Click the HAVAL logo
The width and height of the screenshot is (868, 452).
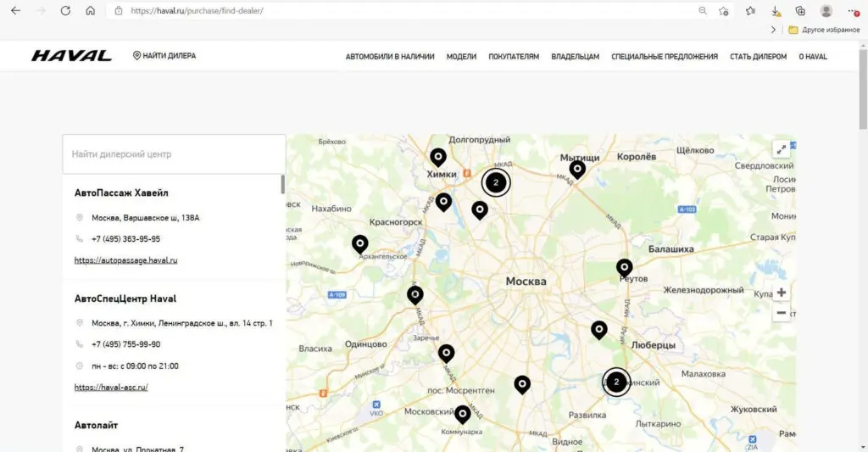point(71,56)
